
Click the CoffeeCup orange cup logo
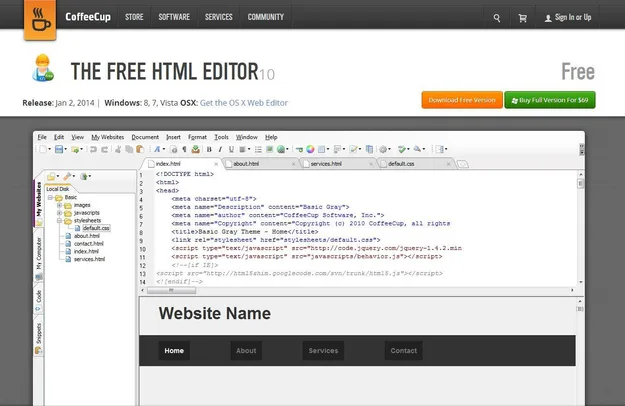(x=40, y=20)
